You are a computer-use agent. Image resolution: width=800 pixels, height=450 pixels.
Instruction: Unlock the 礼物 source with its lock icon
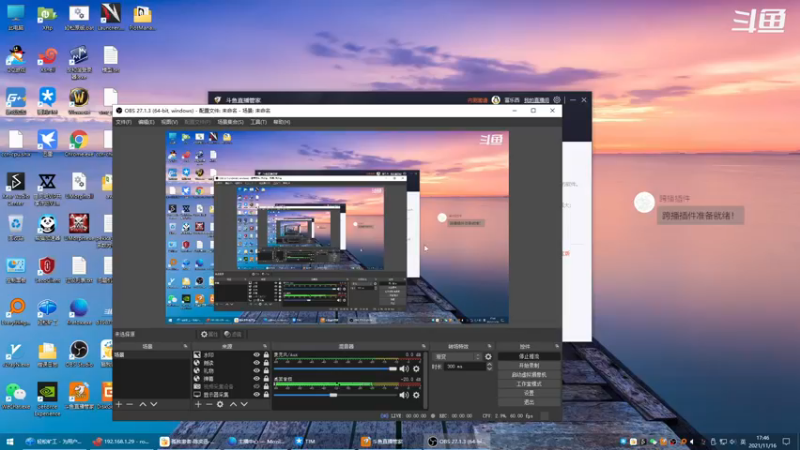tap(266, 370)
